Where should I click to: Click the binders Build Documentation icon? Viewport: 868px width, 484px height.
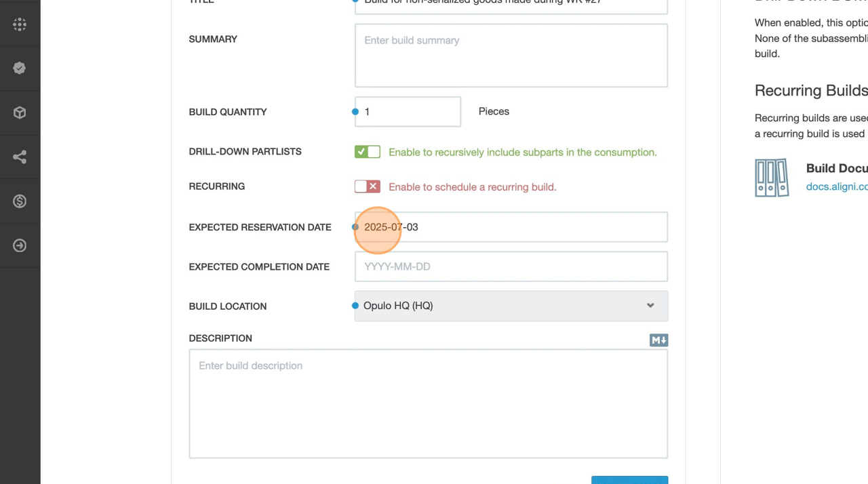[772, 178]
